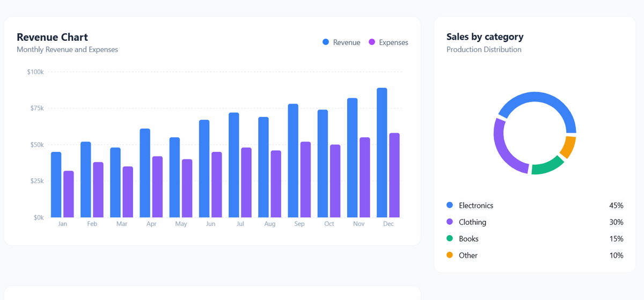Click the Dec x-axis label
Viewport: 644px width, 300px height.
coord(389,224)
